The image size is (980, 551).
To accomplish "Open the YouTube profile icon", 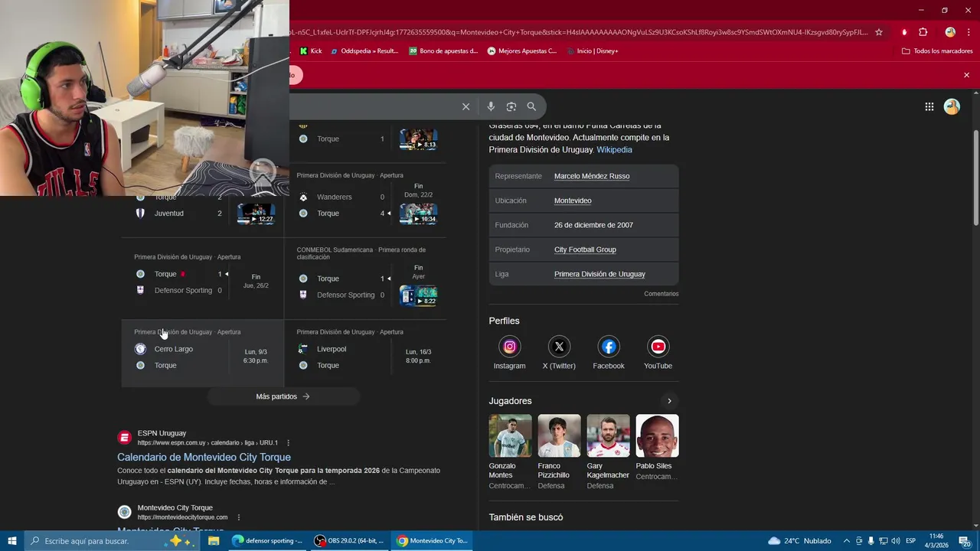I will (658, 347).
